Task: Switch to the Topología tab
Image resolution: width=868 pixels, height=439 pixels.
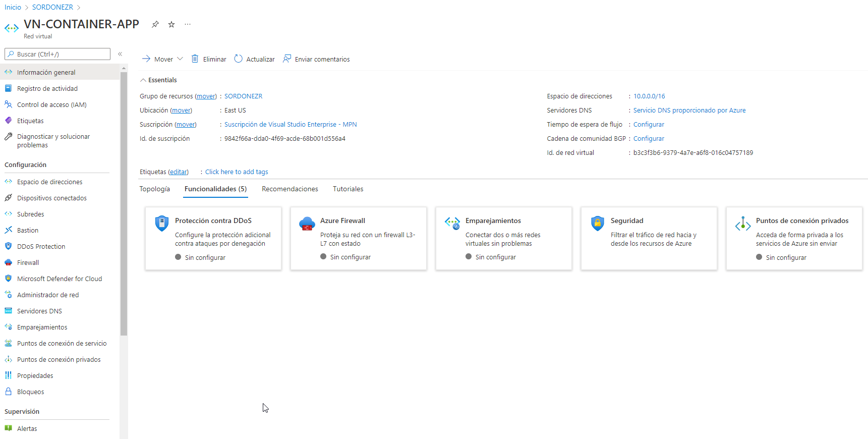Action: pos(155,189)
